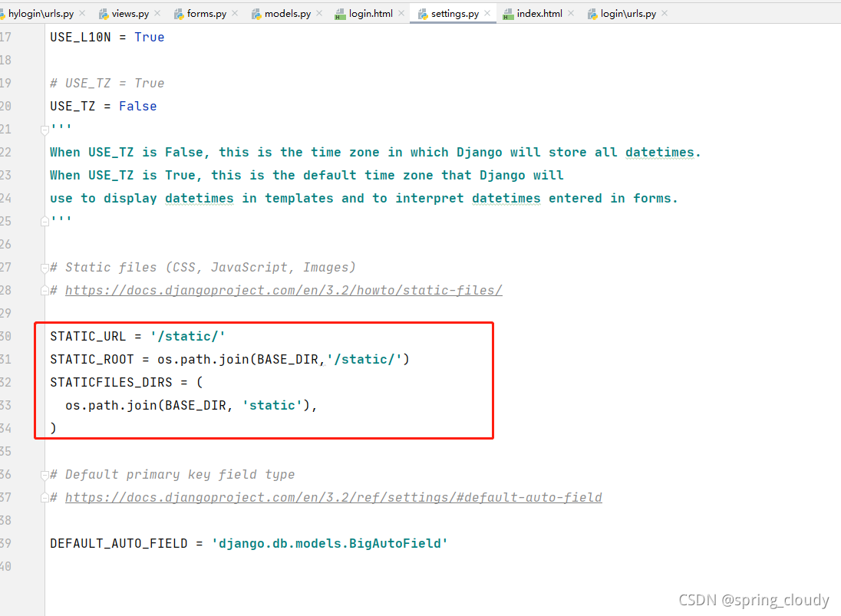Fold the Default primary key comment at line 36
The image size is (841, 616).
tap(45, 475)
